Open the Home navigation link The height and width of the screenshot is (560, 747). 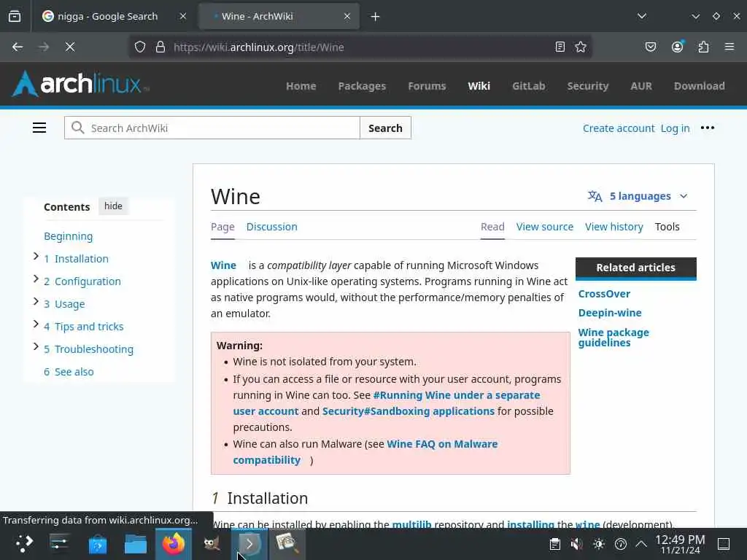[x=301, y=86]
